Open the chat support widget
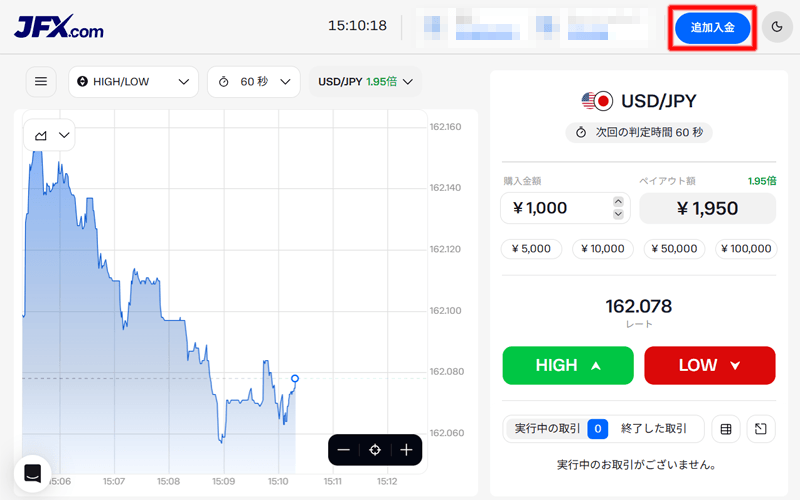The image size is (800, 500). coord(33,473)
